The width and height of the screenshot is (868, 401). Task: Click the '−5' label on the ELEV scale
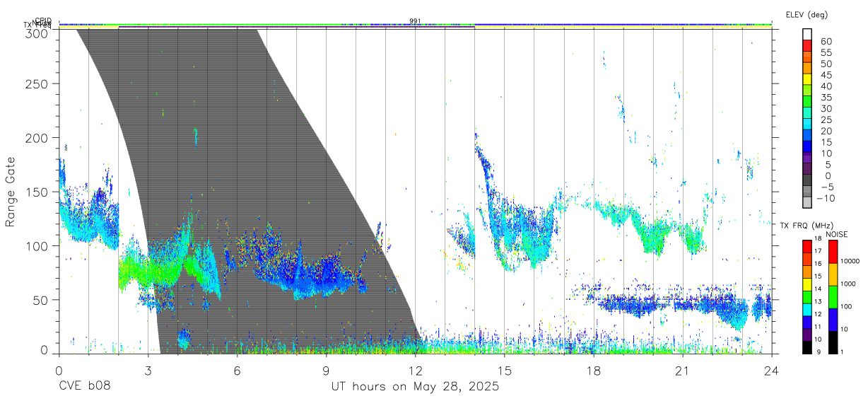tap(826, 187)
